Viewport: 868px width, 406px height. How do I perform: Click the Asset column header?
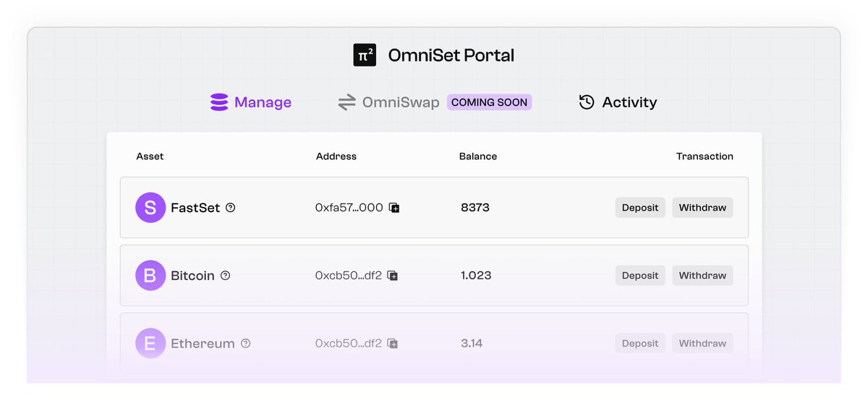tap(150, 156)
